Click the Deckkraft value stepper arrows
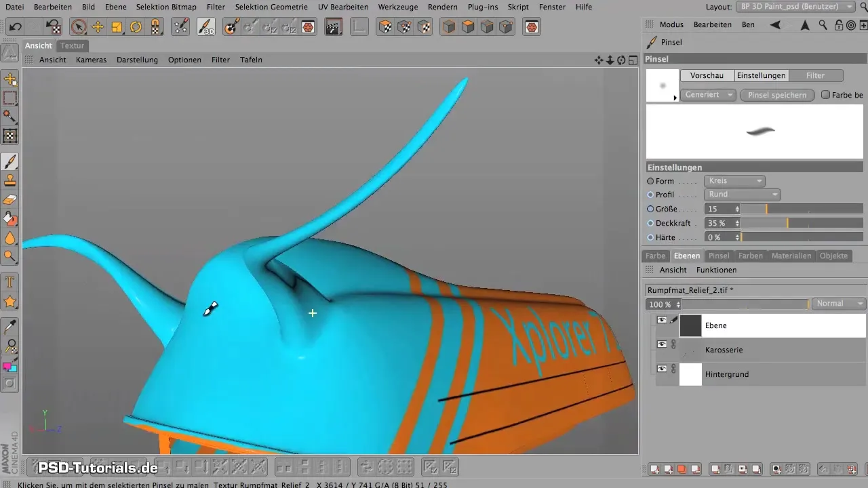868x488 pixels. click(x=737, y=223)
